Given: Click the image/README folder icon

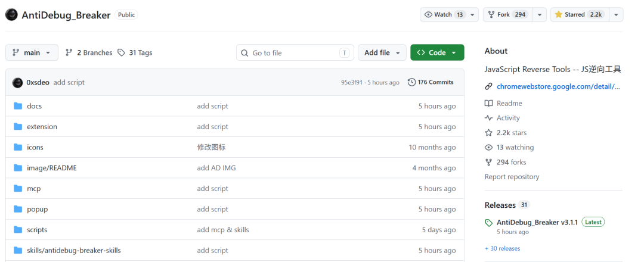Looking at the screenshot, I should tap(18, 168).
